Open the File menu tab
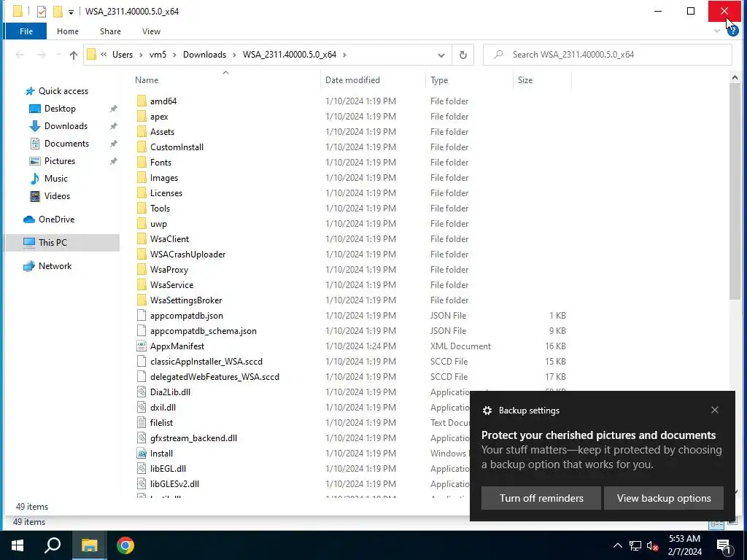Image resolution: width=747 pixels, height=560 pixels. coord(26,31)
